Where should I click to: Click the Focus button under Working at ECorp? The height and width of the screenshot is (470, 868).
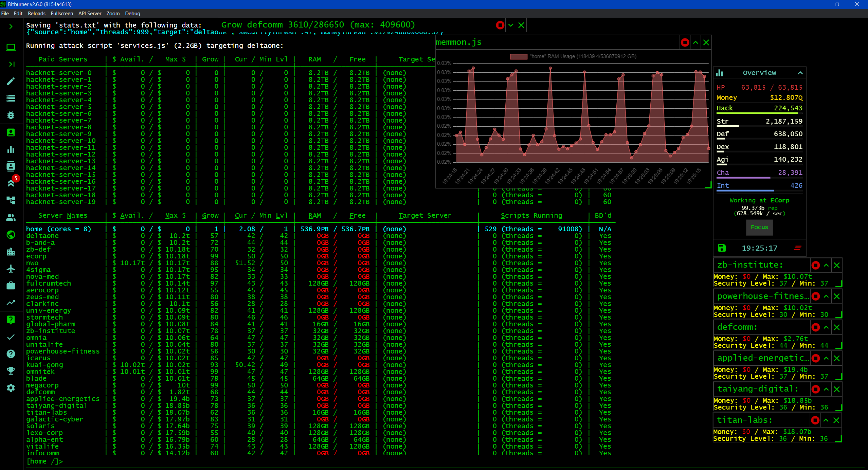(x=759, y=228)
